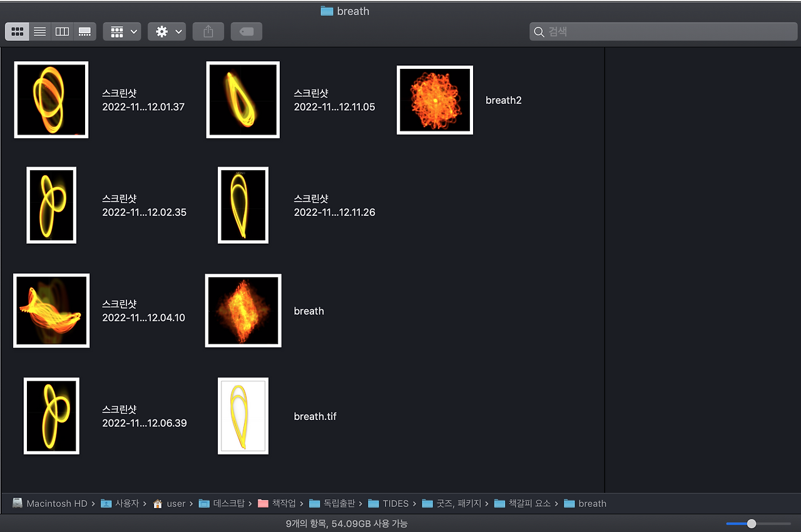The image size is (801, 532).
Task: Click TIDES in the path bar
Action: [389, 503]
